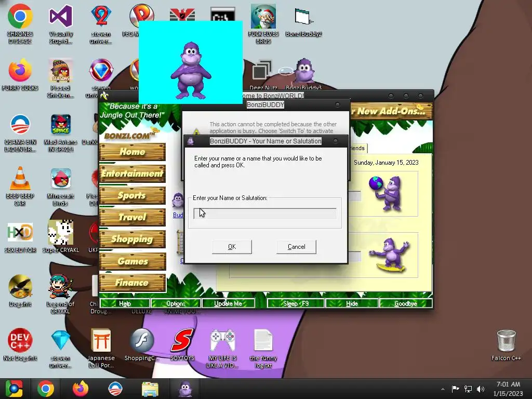Open the funny log.txt file
This screenshot has width=532, height=399.
263,349
